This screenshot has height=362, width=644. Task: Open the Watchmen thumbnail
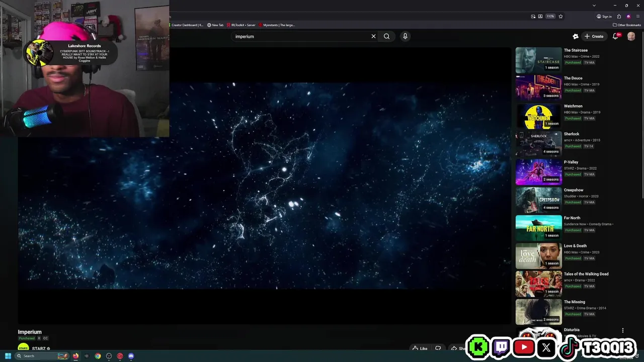point(538,116)
